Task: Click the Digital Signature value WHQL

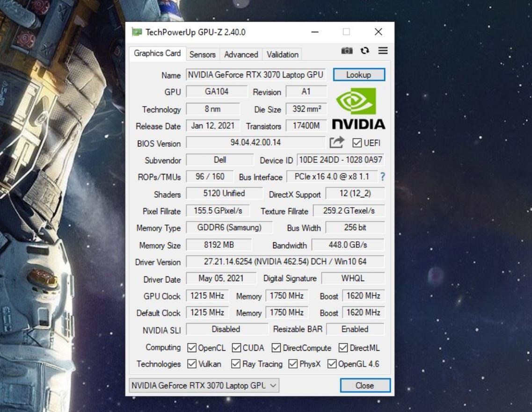Action: click(x=353, y=278)
